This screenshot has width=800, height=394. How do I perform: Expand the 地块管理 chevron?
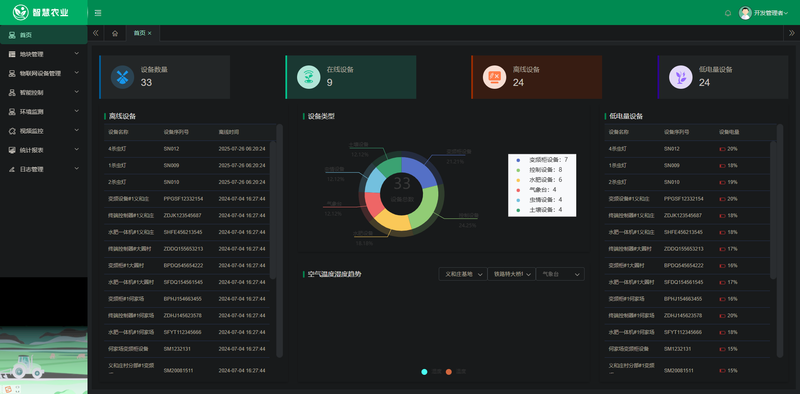[x=77, y=54]
